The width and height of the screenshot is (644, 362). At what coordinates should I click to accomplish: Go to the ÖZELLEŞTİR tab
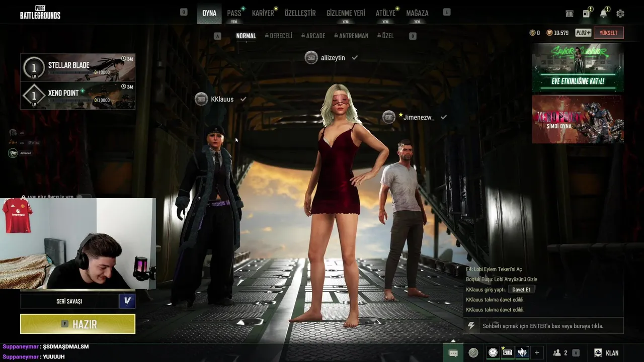pyautogui.click(x=300, y=13)
